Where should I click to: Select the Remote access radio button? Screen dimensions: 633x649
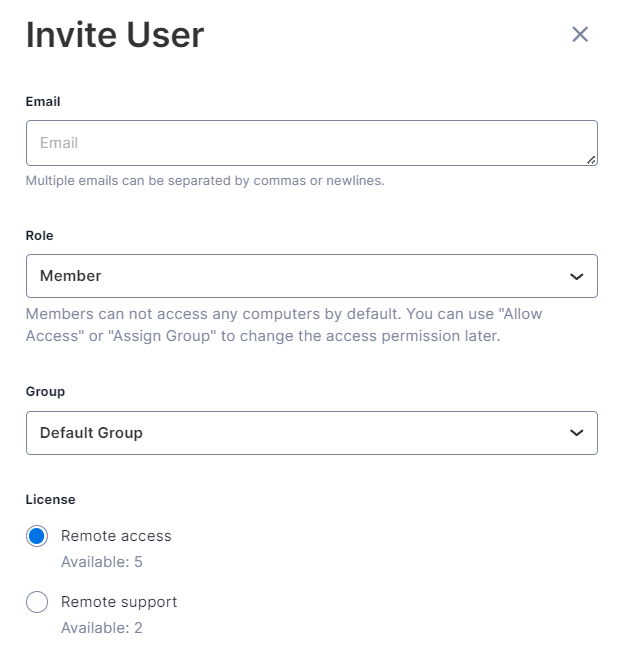[x=37, y=536]
